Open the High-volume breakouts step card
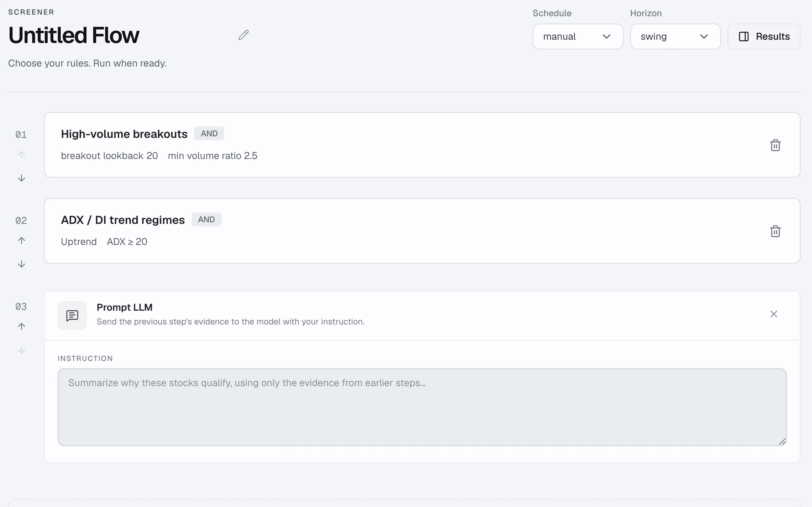The height and width of the screenshot is (507, 812). [422, 145]
